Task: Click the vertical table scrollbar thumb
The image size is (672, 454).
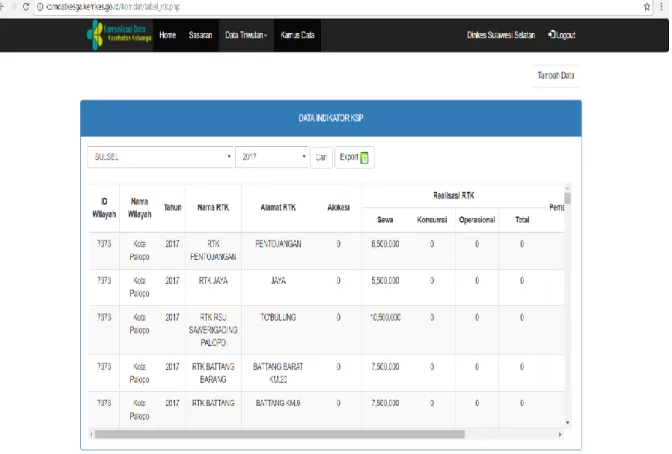Action: point(567,198)
